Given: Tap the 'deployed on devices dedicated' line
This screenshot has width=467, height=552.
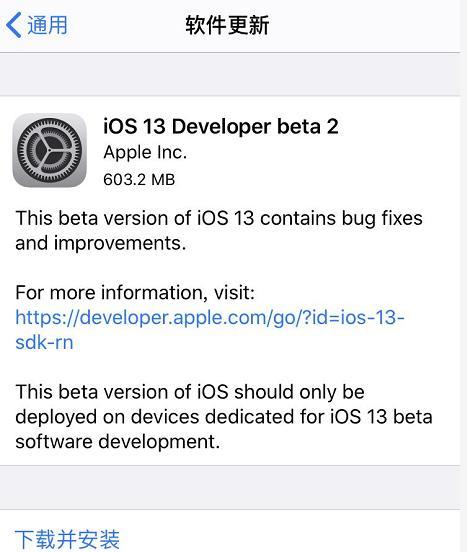Looking at the screenshot, I should point(224,417).
